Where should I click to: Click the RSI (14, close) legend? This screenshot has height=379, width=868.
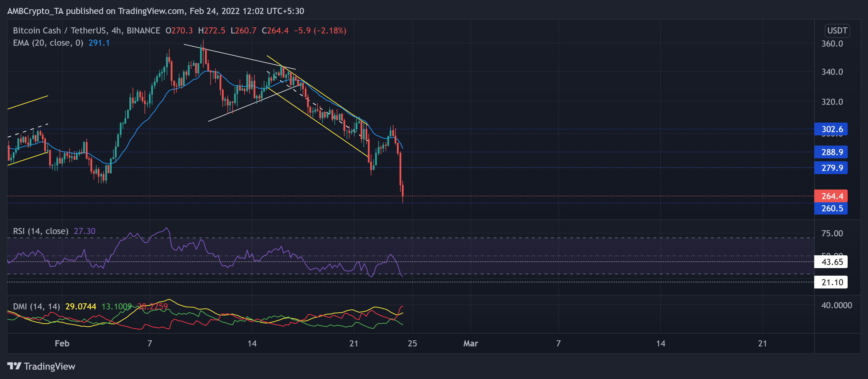[40, 231]
